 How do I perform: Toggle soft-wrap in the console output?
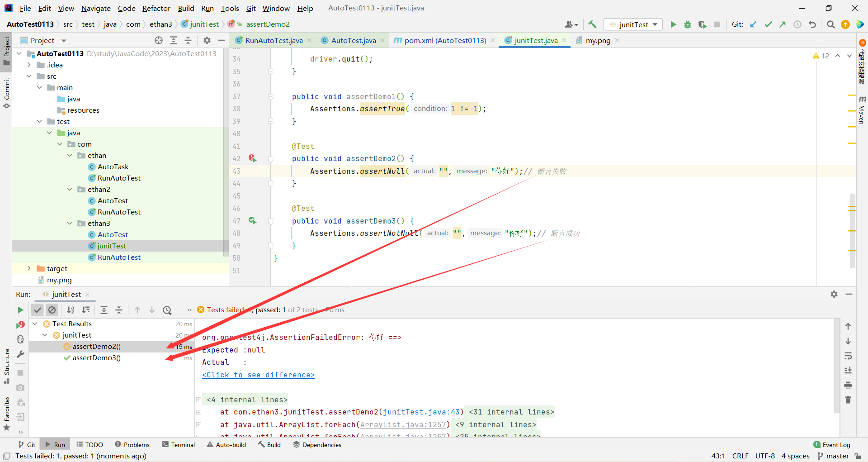point(848,356)
